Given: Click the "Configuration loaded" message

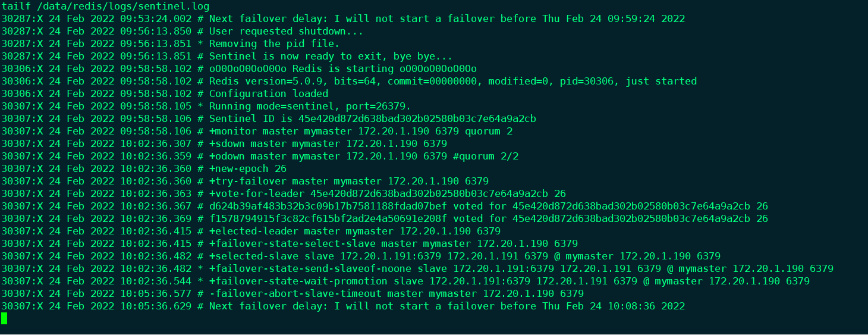Looking at the screenshot, I should click(268, 93).
